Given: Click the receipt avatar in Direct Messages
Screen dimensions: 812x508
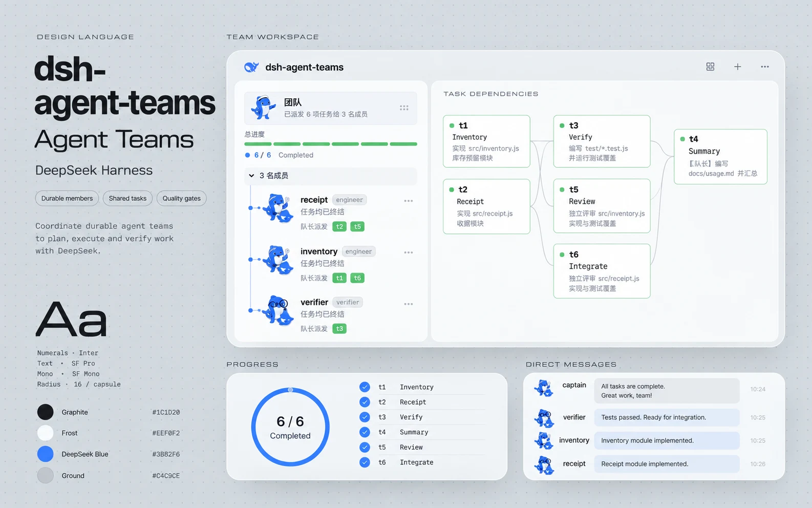Looking at the screenshot, I should 544,465.
